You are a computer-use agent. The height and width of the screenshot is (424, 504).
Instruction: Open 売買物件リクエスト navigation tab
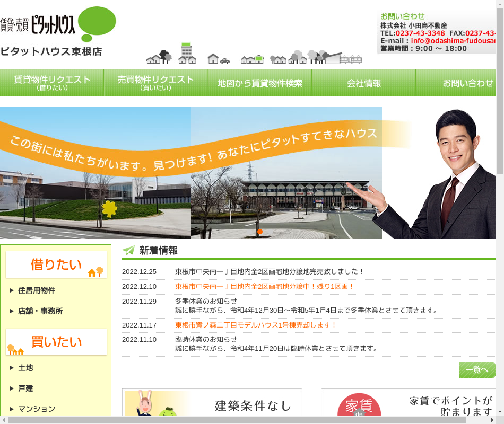(x=155, y=83)
